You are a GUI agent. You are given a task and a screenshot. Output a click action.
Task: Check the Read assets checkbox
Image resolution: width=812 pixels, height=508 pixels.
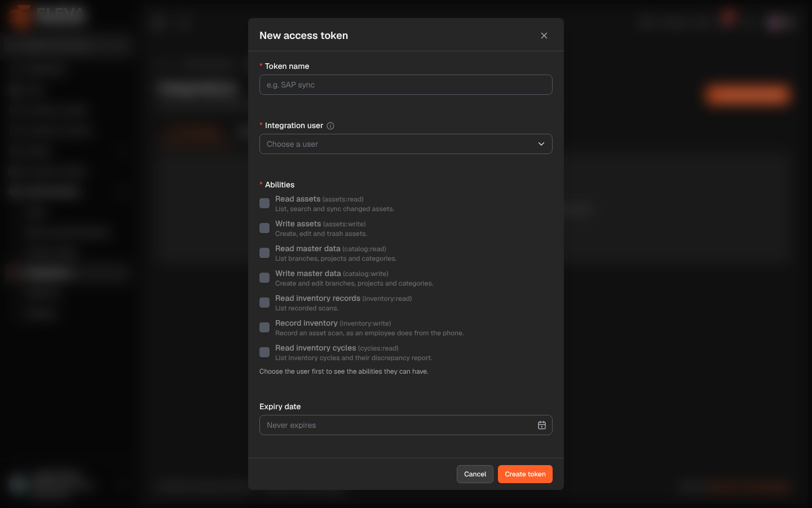[x=264, y=203]
